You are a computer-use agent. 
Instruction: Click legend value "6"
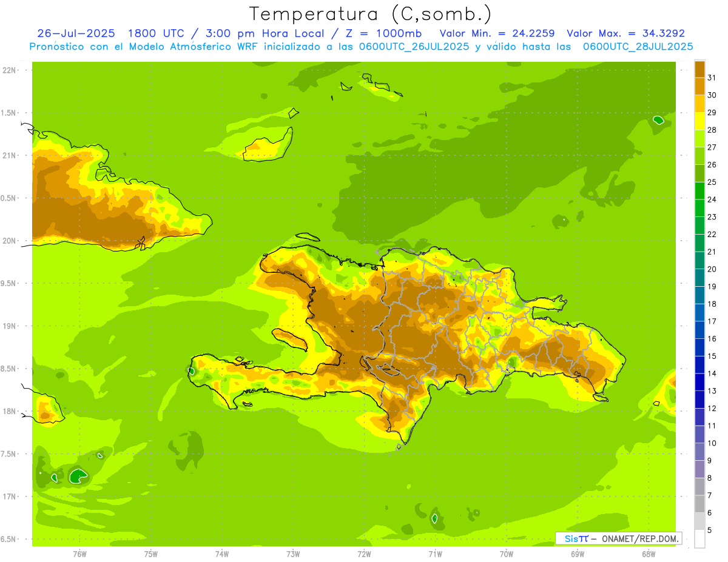coord(709,513)
